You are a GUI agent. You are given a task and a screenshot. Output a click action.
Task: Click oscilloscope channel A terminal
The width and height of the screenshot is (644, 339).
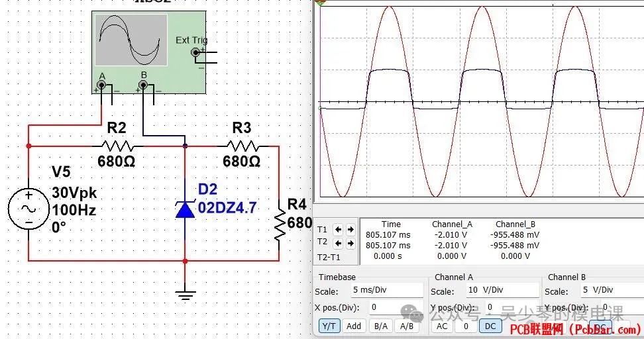point(101,85)
